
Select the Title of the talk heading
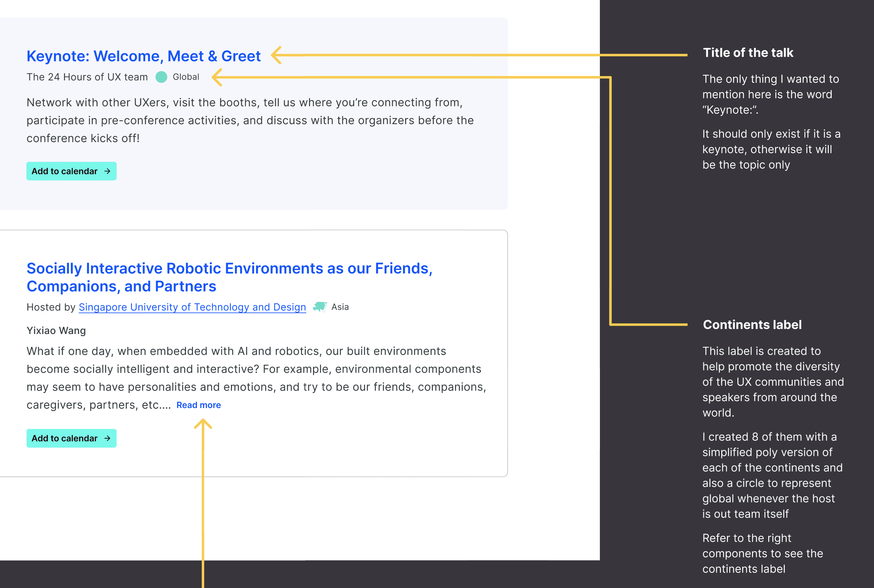(748, 52)
